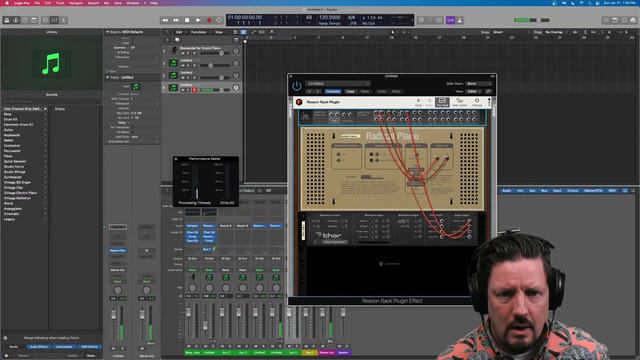Viewport: 640px width, 360px height.
Task: Select the Audio tab in mixer filter bar
Action: pos(507,191)
